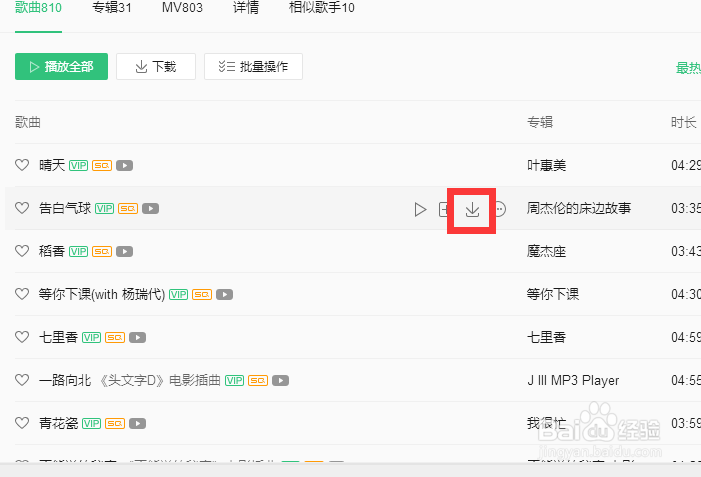Open the 详情 tab
Image resolution: width=701 pixels, height=477 pixels.
point(246,8)
